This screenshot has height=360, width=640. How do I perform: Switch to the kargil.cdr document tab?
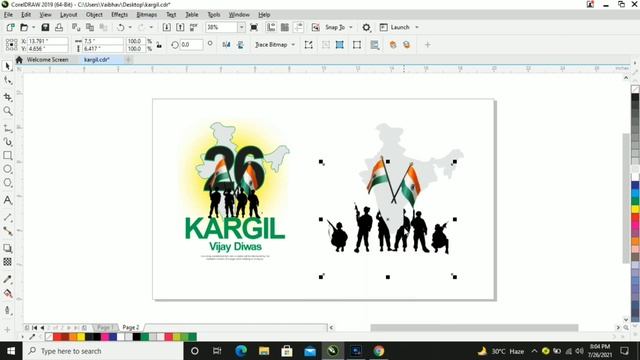pos(96,60)
